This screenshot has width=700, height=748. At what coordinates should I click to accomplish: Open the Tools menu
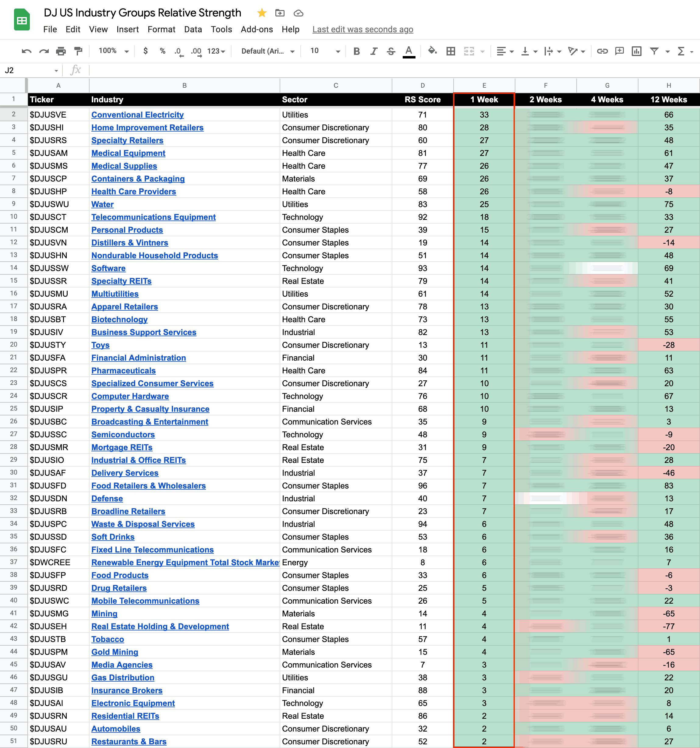pyautogui.click(x=221, y=29)
